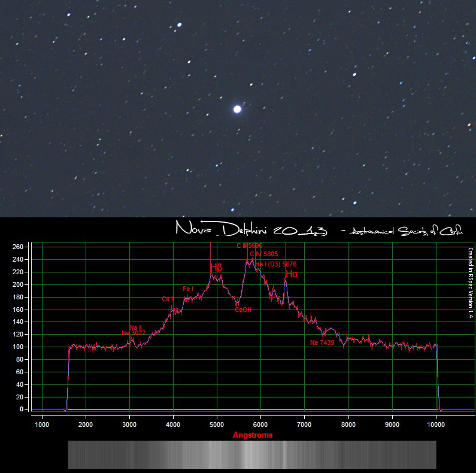Click the Hα emission line label

292,274
